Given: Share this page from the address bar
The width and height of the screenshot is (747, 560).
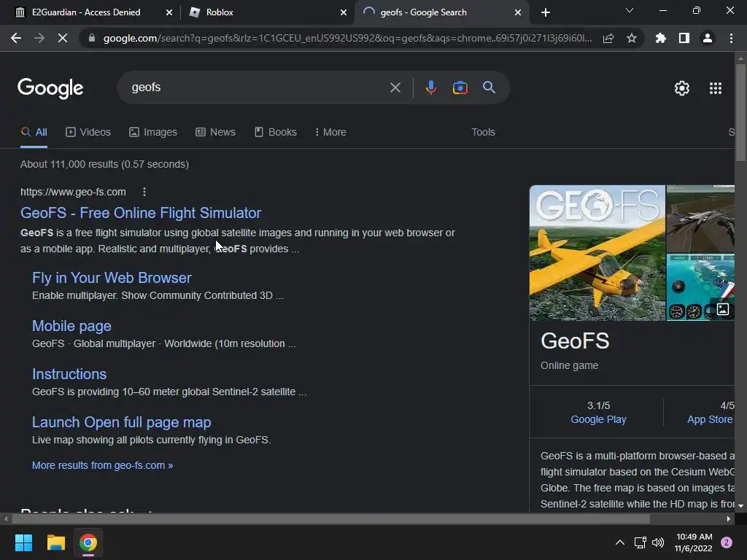Looking at the screenshot, I should pyautogui.click(x=608, y=38).
